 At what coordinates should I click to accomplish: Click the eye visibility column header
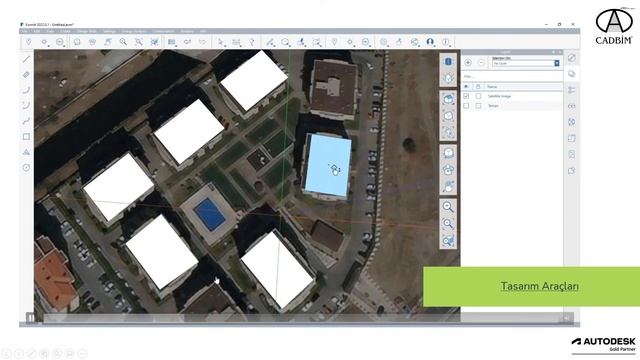click(466, 87)
